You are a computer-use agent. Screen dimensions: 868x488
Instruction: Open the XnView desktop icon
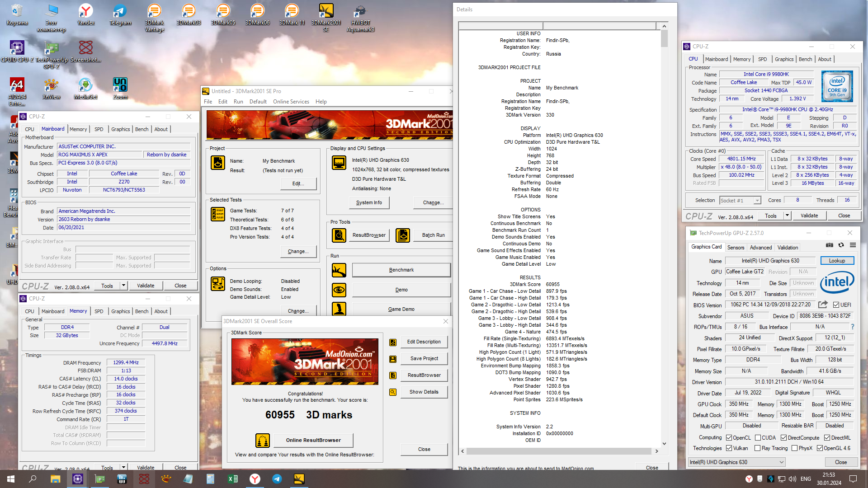point(52,89)
